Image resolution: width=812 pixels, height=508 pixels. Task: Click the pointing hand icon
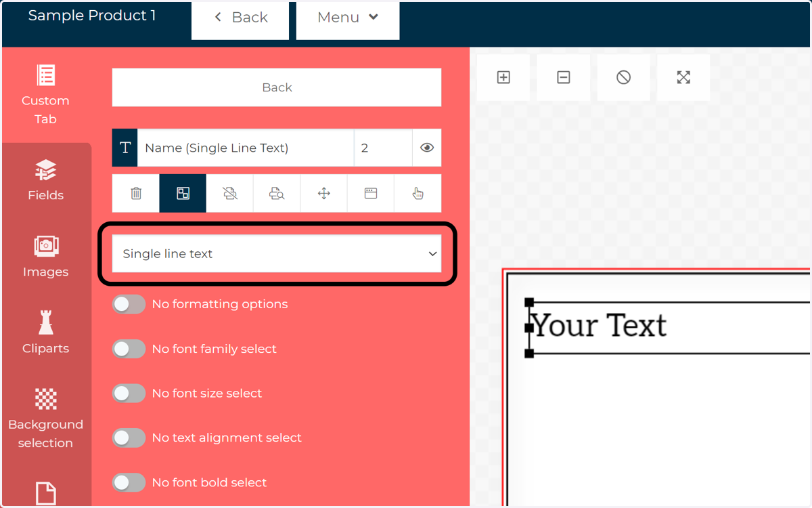coord(418,194)
